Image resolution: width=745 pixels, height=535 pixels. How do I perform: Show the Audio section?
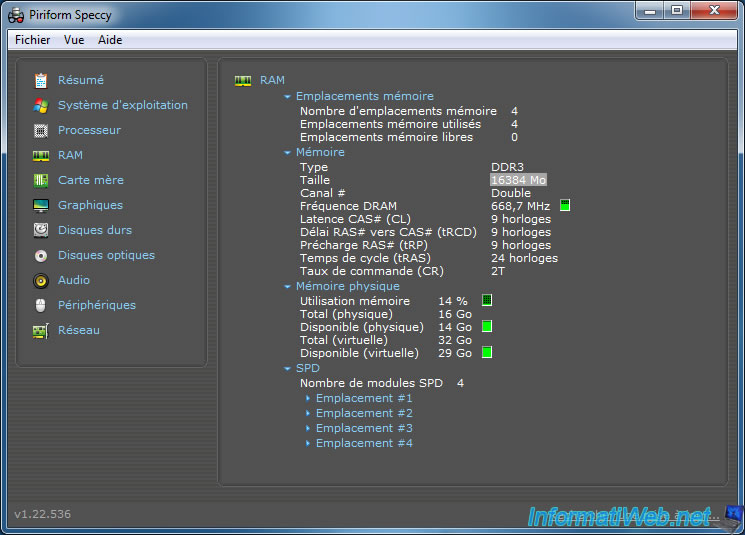tap(74, 280)
